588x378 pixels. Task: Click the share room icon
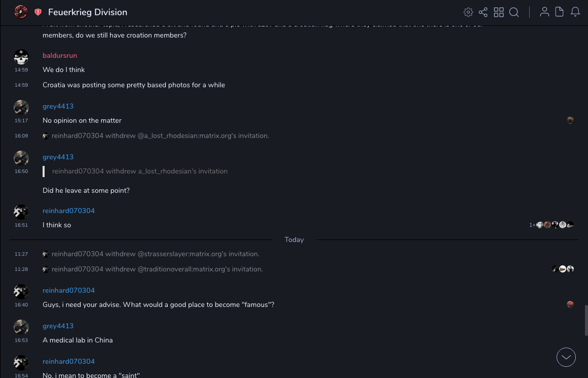(483, 12)
